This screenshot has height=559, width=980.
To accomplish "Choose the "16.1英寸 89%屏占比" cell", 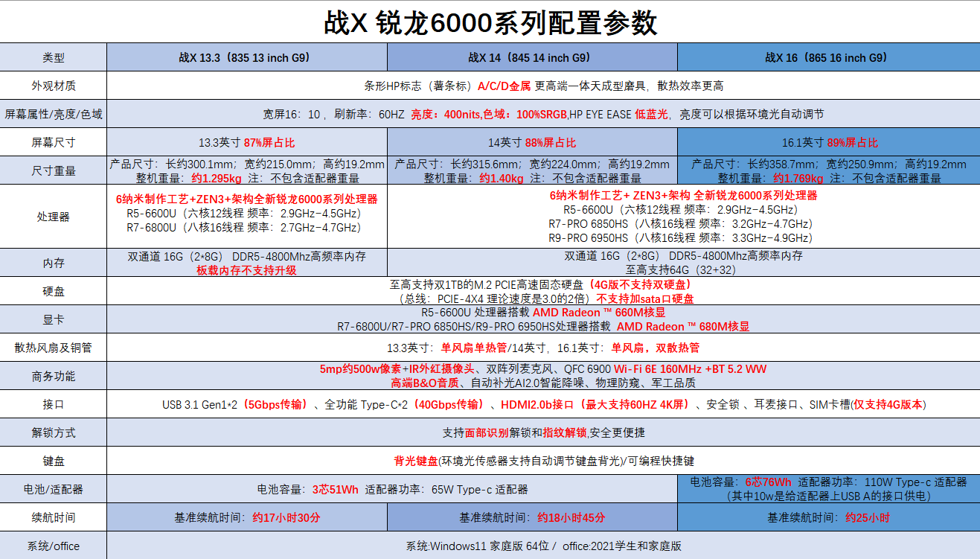I will pos(828,142).
